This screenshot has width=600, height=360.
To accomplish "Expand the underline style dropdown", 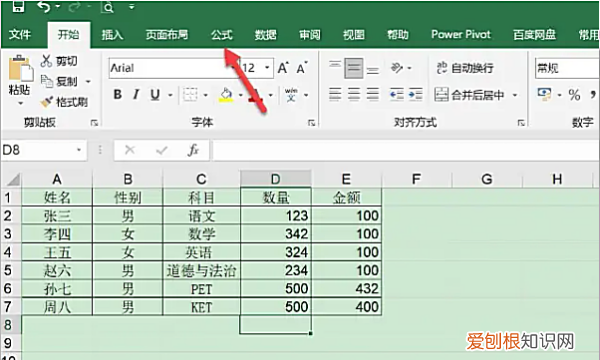I will 170,95.
